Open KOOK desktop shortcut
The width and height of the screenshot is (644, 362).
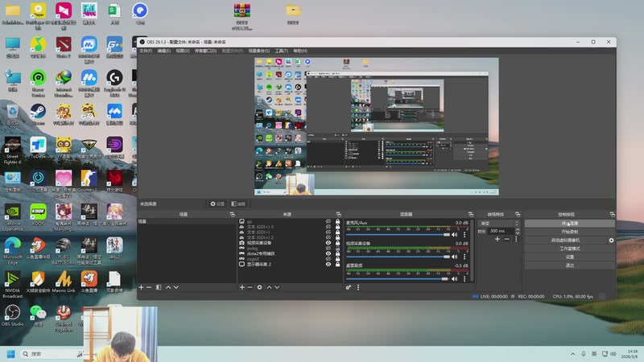(x=38, y=215)
